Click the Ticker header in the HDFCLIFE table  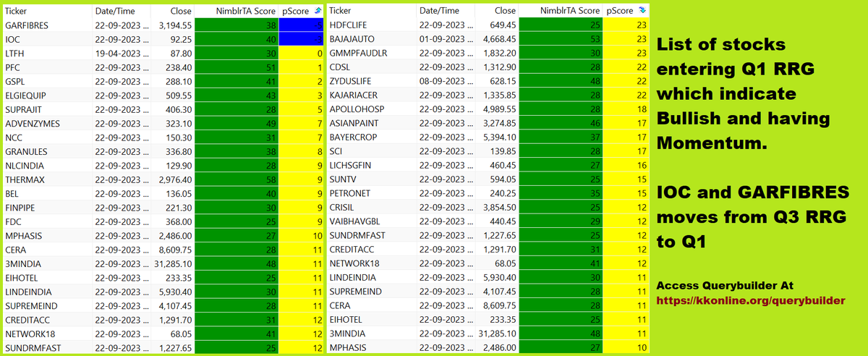(x=341, y=11)
